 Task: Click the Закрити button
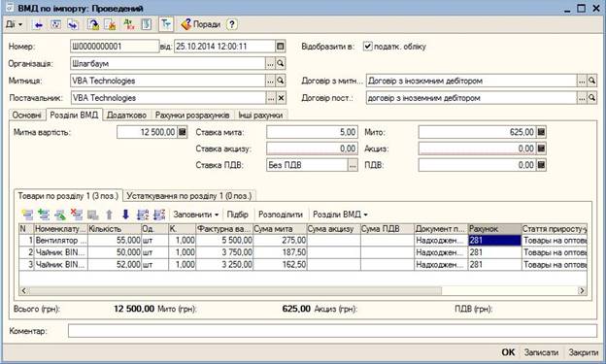(x=583, y=352)
